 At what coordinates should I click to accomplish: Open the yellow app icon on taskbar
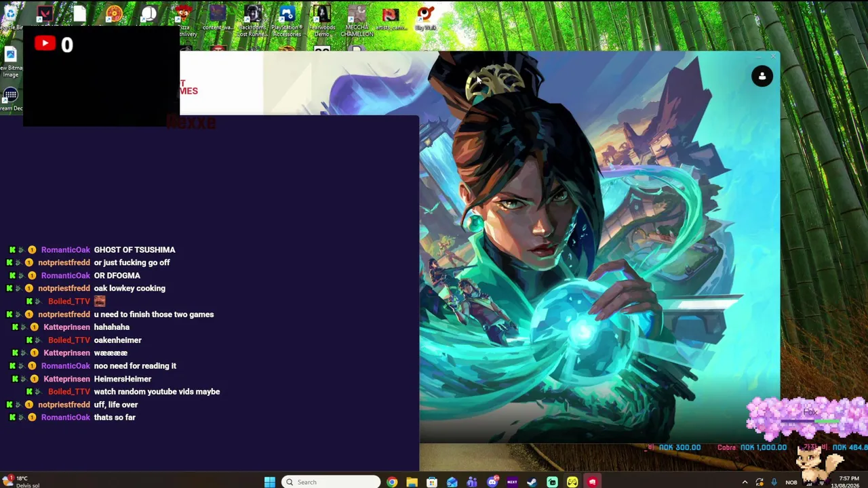[x=572, y=482]
